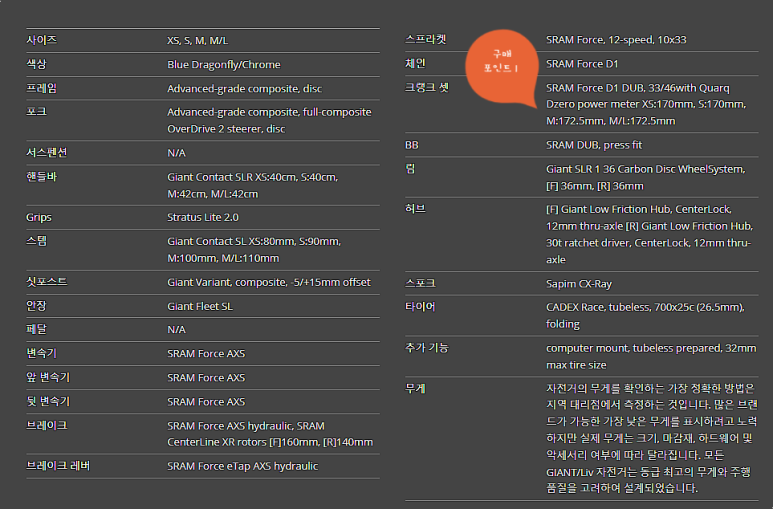Select the 추가 기능 label
The image size is (773, 509).
pyautogui.click(x=426, y=348)
